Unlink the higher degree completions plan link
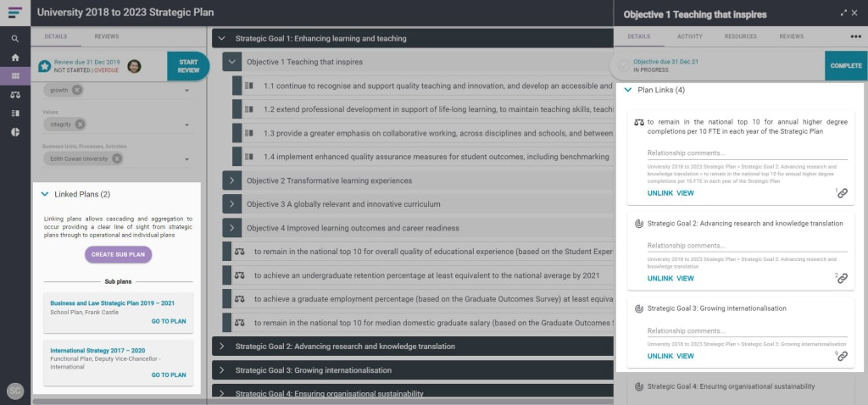868x405 pixels. click(x=659, y=193)
